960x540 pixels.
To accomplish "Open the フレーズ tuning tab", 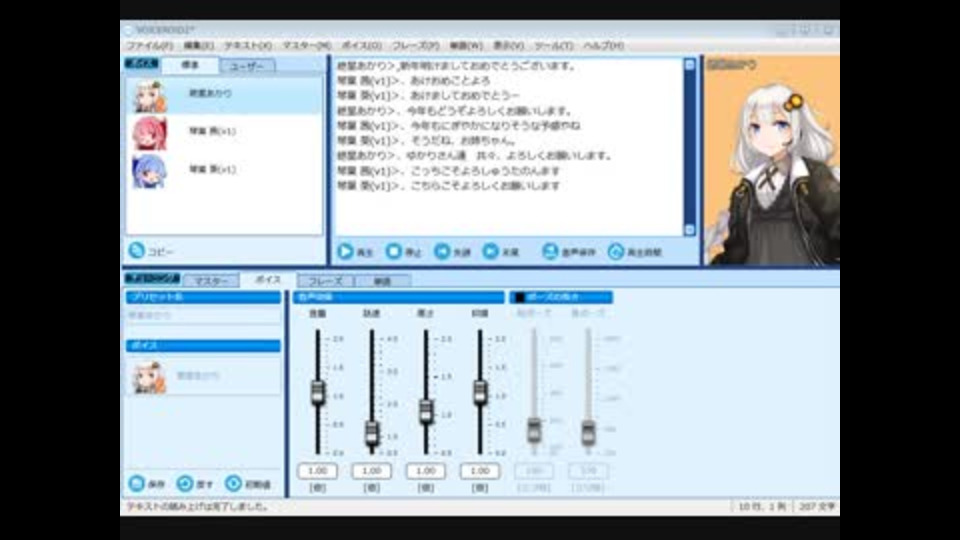I will point(325,280).
